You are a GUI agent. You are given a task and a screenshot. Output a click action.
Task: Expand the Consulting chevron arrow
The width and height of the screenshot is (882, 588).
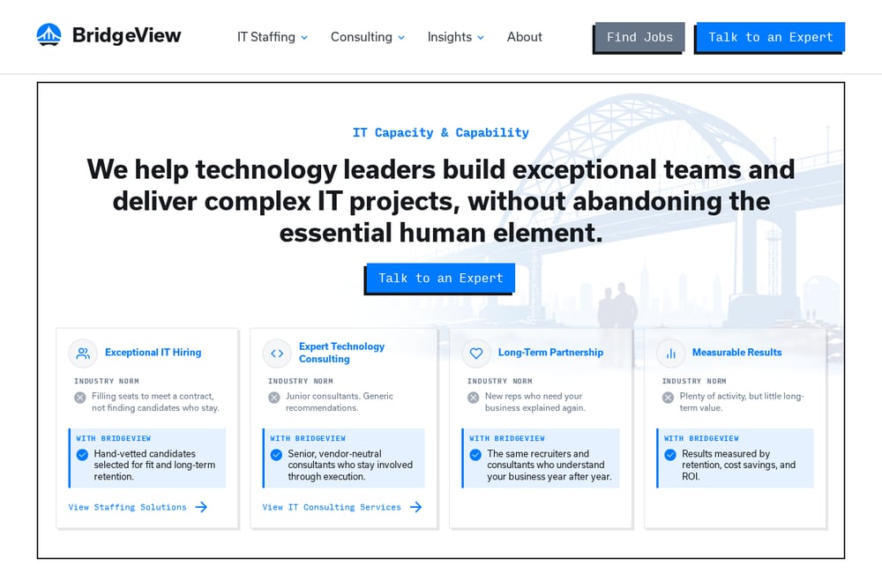tap(401, 38)
